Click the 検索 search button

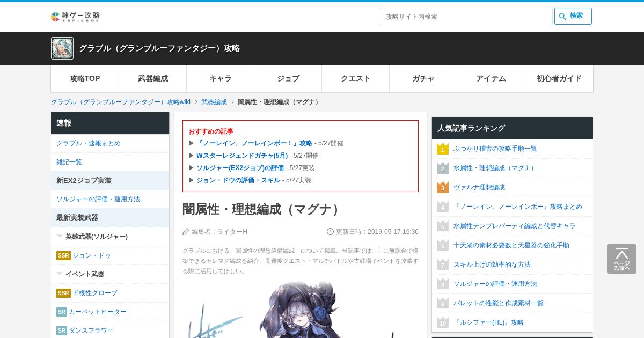click(573, 16)
